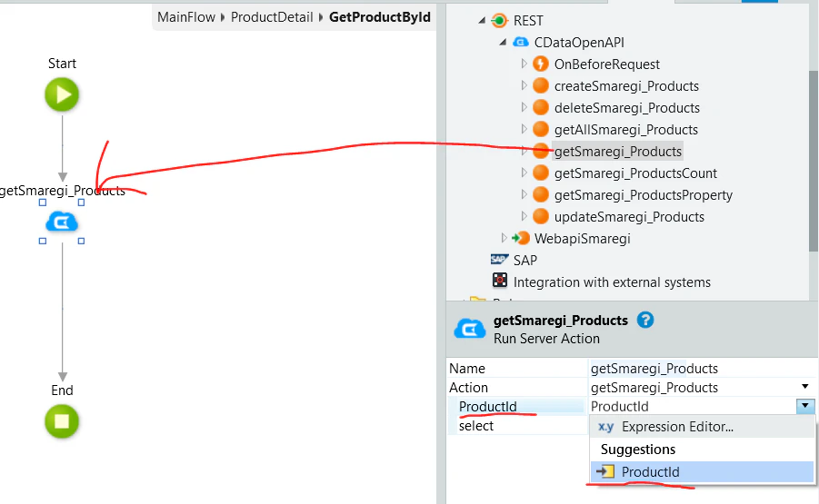Select OnBeforeRequest lightning icon item
The image size is (819, 504).
[x=541, y=64]
